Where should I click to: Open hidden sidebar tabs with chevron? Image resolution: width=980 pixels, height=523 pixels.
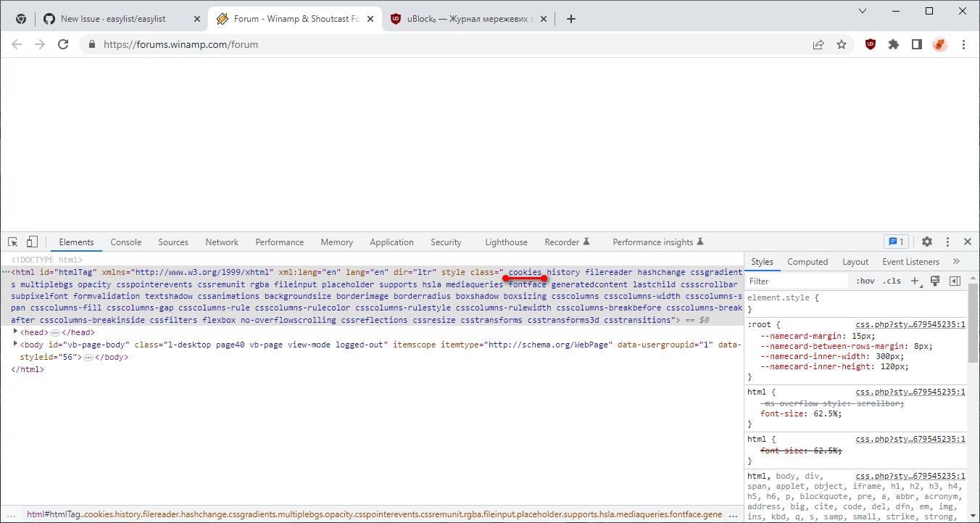pyautogui.click(x=955, y=261)
